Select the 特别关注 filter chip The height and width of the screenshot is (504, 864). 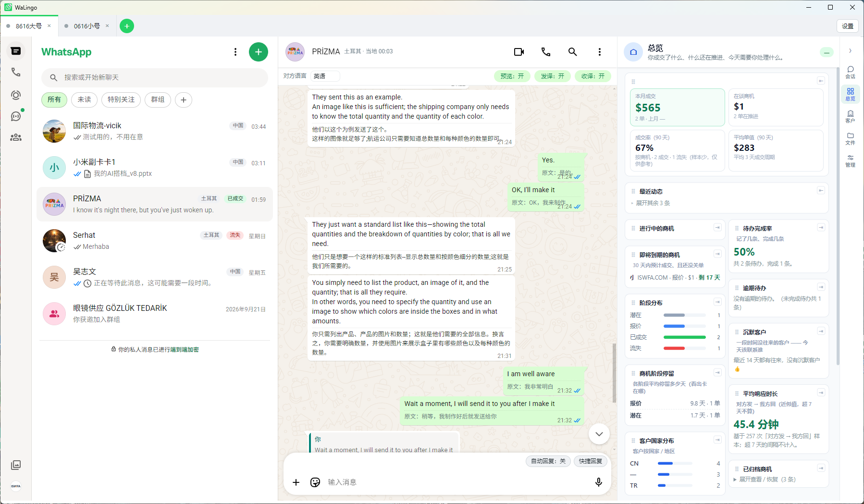(121, 99)
